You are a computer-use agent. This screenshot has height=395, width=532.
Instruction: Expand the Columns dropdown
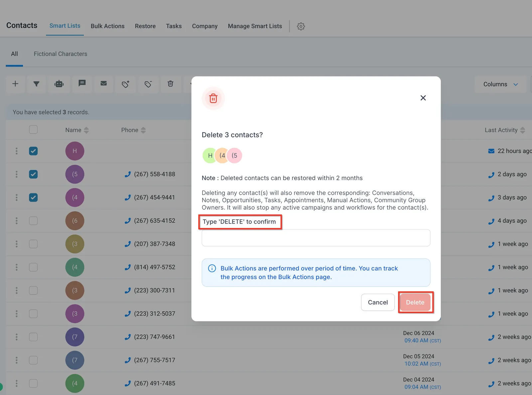click(x=501, y=84)
